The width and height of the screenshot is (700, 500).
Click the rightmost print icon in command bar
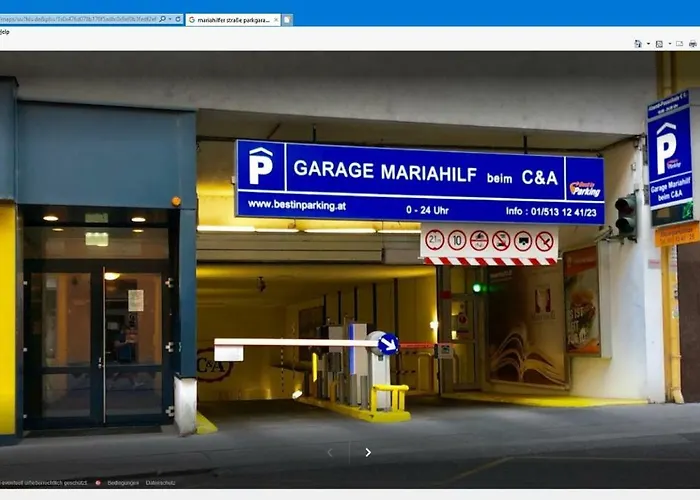click(x=693, y=44)
